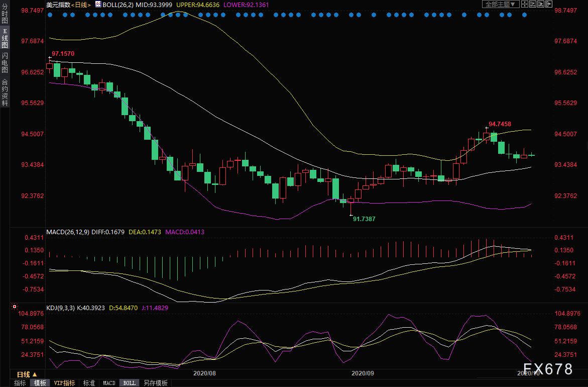This screenshot has width=588, height=387.
Task: Click the 另存模板 save template button
Action: click(x=156, y=383)
